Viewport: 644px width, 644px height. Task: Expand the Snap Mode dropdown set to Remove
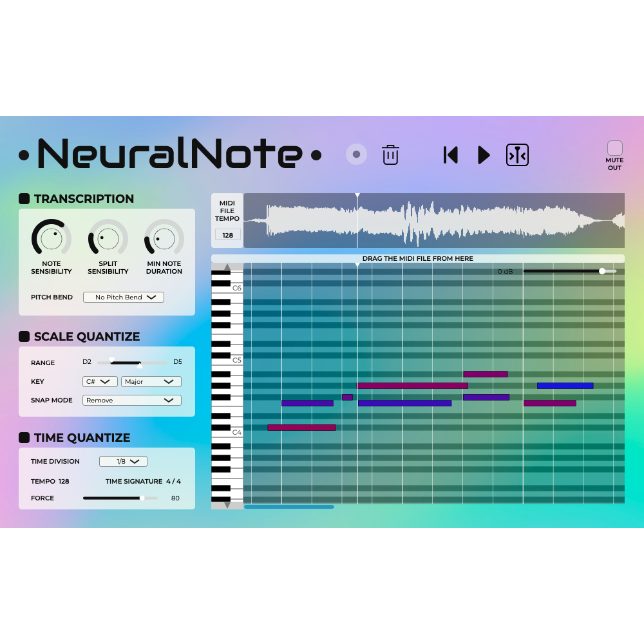click(x=131, y=400)
